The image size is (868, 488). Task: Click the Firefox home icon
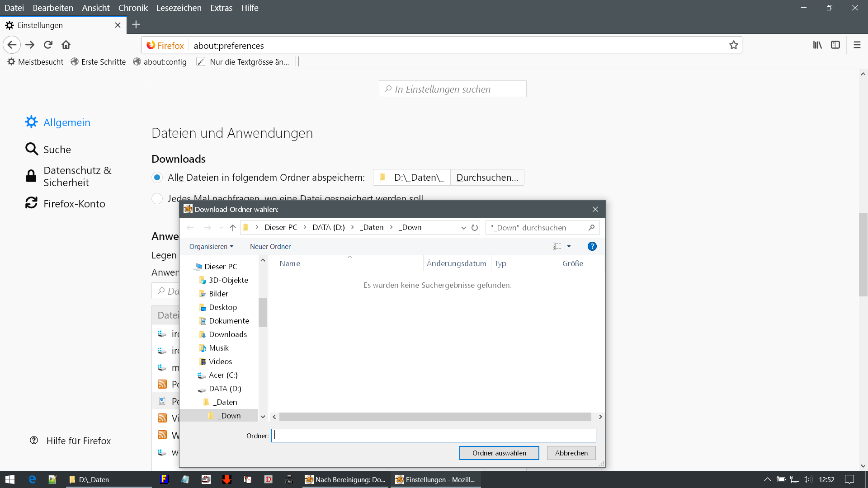pos(66,45)
